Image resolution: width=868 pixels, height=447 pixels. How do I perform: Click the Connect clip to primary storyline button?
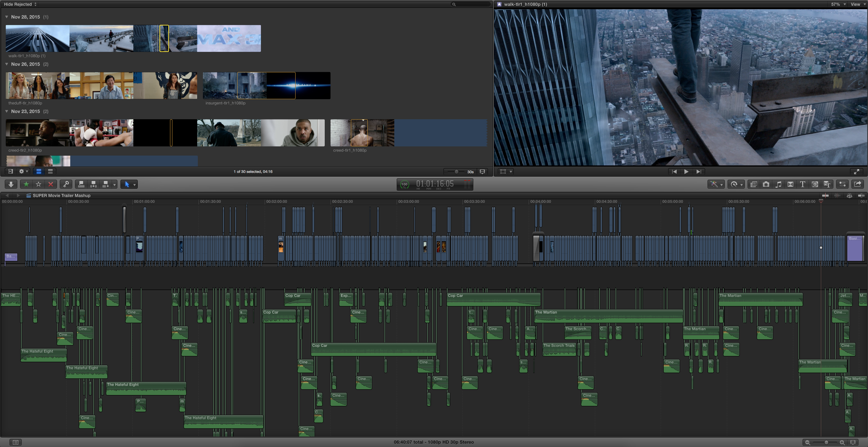pos(81,184)
